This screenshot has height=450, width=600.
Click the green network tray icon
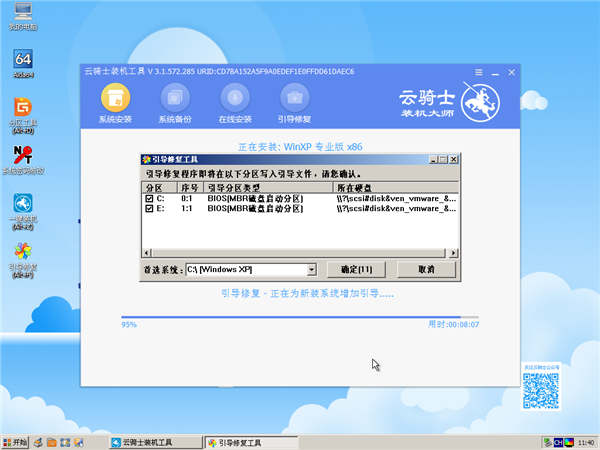548,443
